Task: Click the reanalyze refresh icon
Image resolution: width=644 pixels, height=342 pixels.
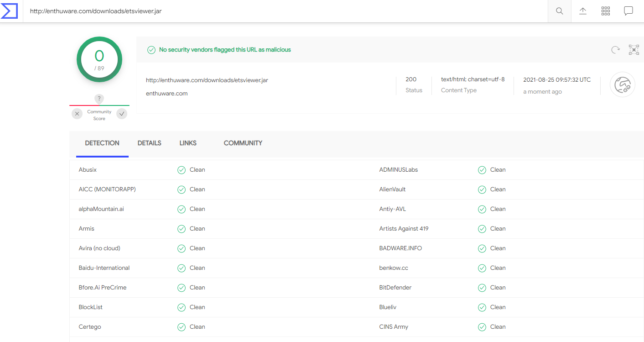Action: pos(615,50)
